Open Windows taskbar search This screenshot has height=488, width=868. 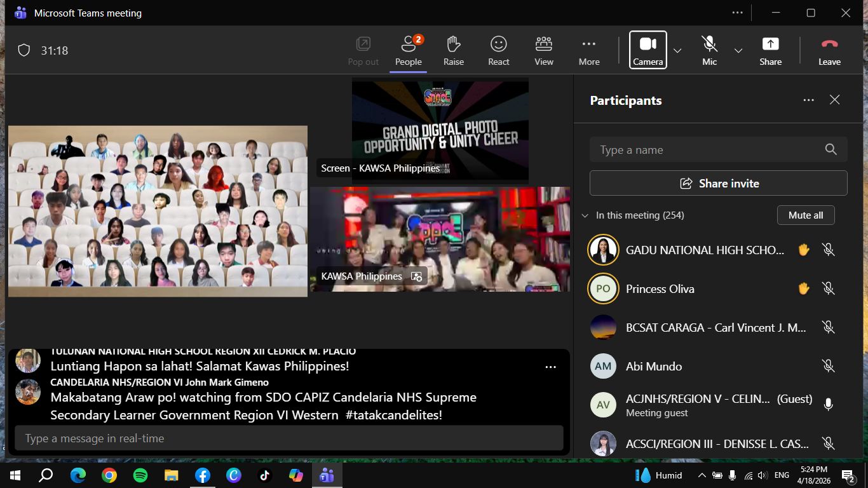click(46, 475)
